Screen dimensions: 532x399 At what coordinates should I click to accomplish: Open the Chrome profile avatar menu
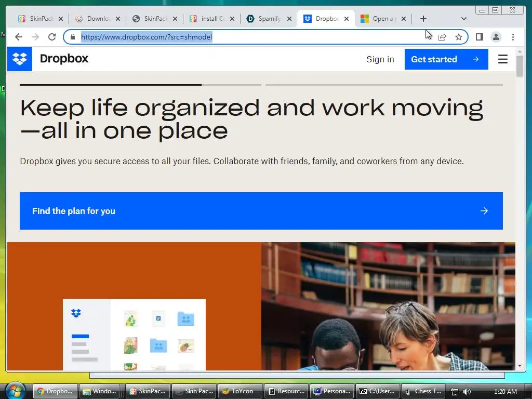[496, 37]
